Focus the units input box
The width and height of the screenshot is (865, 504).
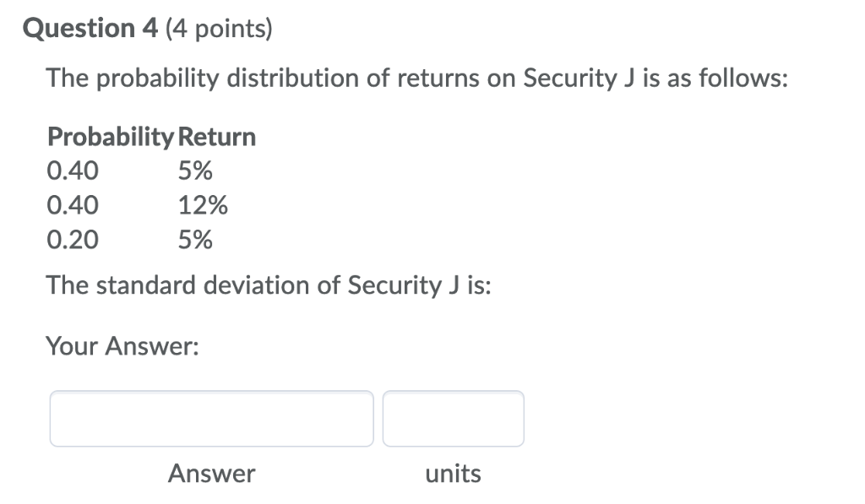453,419
